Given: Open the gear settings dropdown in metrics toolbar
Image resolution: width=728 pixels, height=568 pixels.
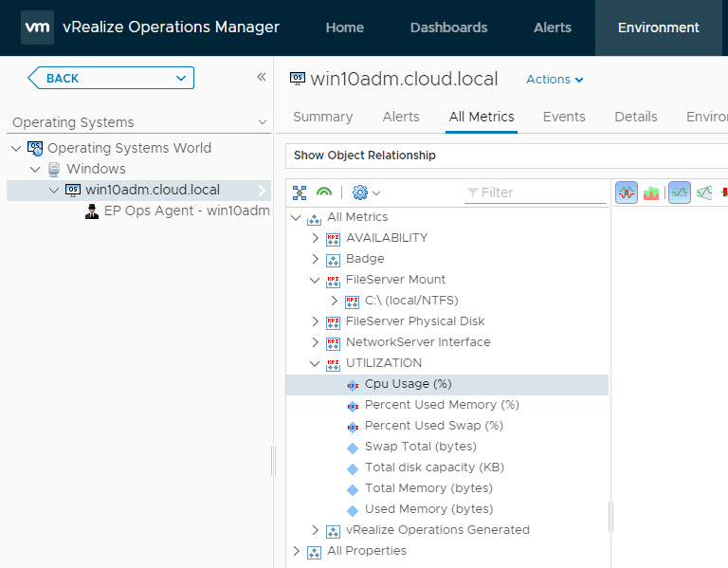Looking at the screenshot, I should click(x=366, y=192).
